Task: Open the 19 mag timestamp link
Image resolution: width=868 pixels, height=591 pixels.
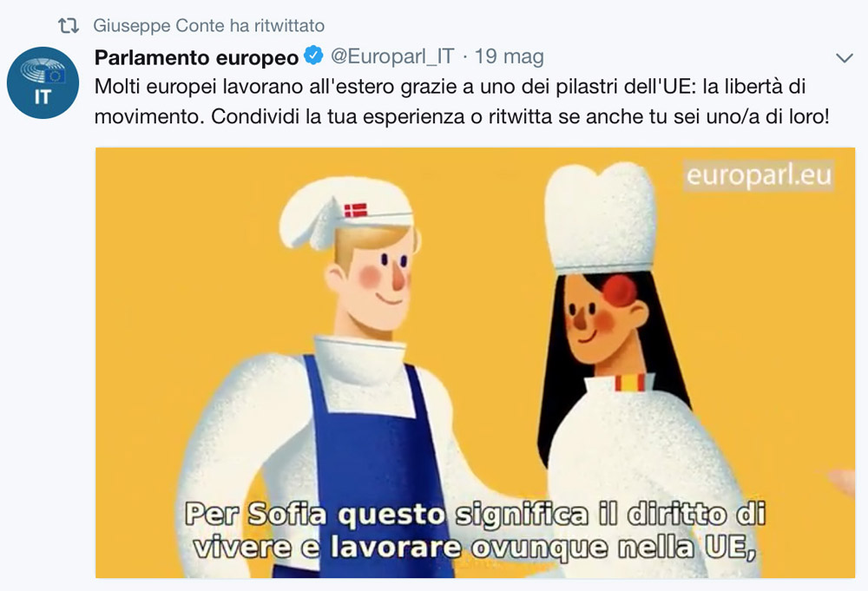Action: [509, 56]
